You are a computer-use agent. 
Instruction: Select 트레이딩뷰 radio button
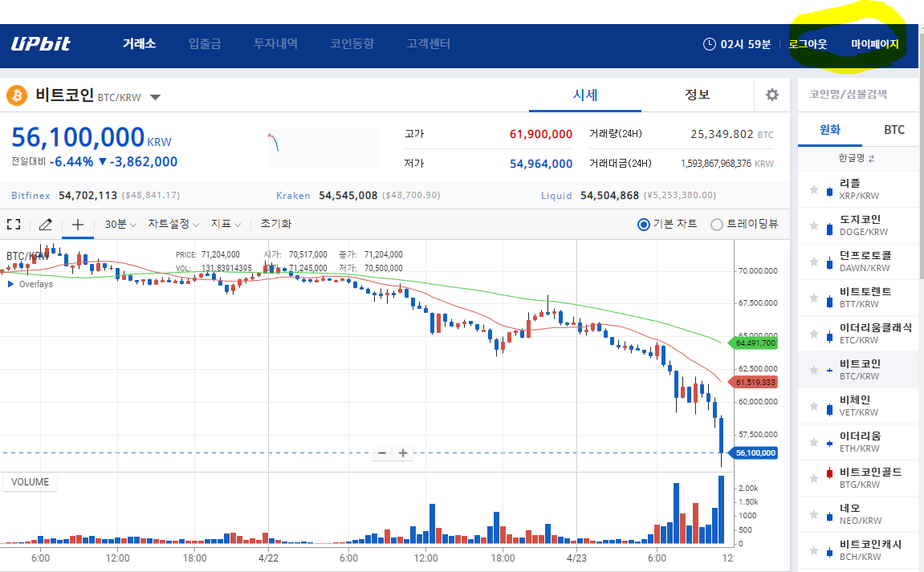[x=717, y=225]
